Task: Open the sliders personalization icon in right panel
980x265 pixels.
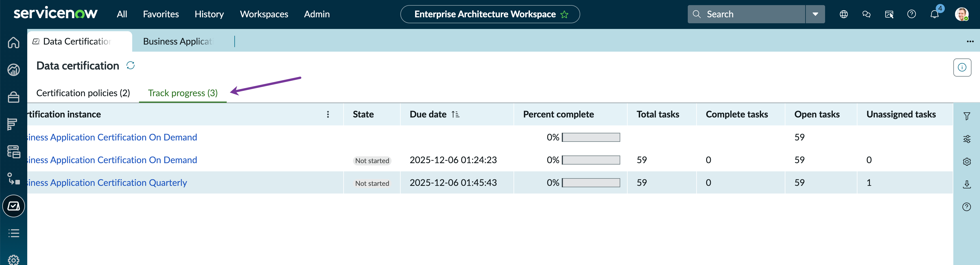Action: [966, 139]
